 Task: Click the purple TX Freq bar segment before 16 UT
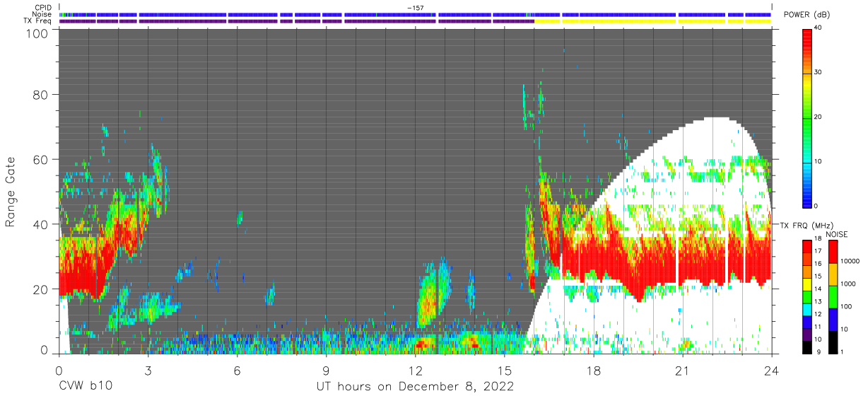pyautogui.click(x=297, y=21)
